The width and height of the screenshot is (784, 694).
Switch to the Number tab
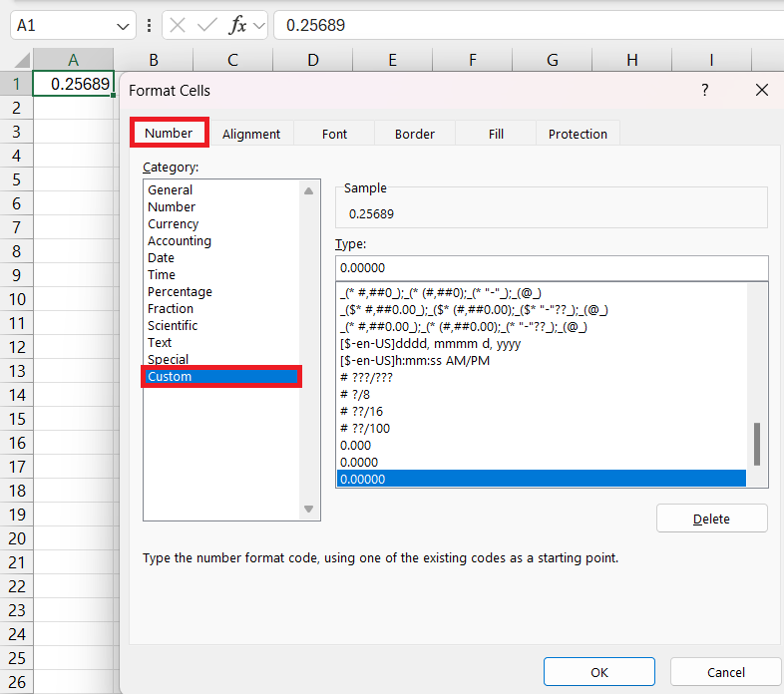169,133
